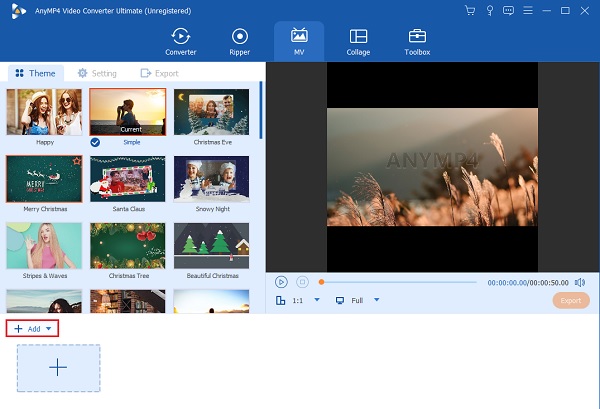Viewport: 600px width, 409px height.
Task: Play the preview video
Action: tap(281, 282)
